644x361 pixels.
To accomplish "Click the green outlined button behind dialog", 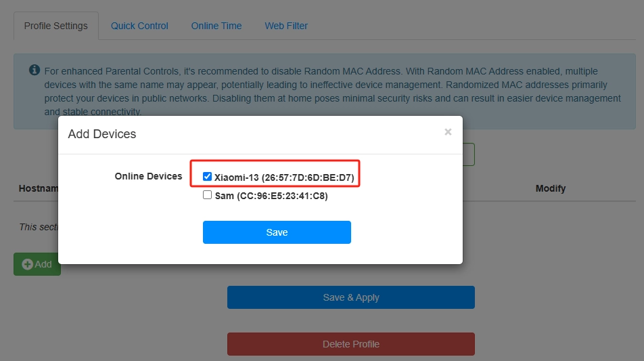I will click(x=469, y=154).
